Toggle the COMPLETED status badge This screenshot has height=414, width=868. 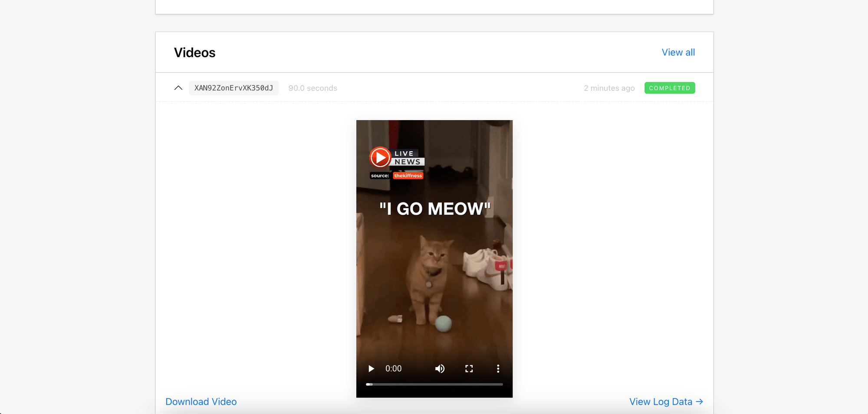coord(670,88)
